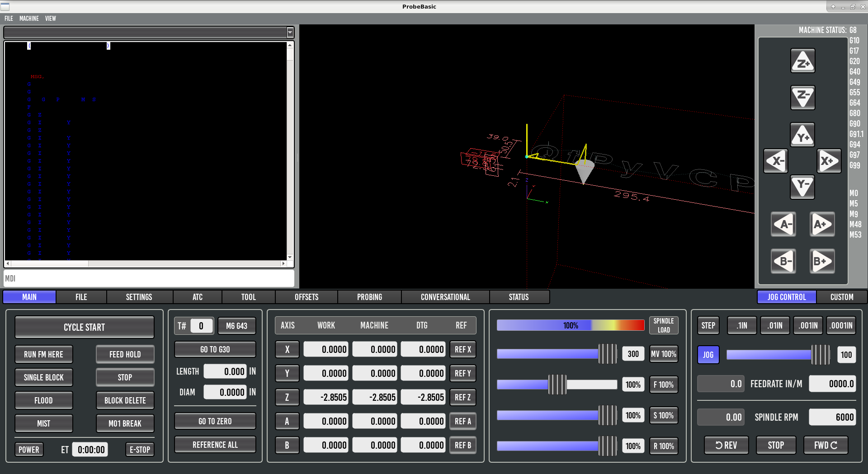Jog X+ right arrow button
The image size is (868, 474).
(829, 161)
